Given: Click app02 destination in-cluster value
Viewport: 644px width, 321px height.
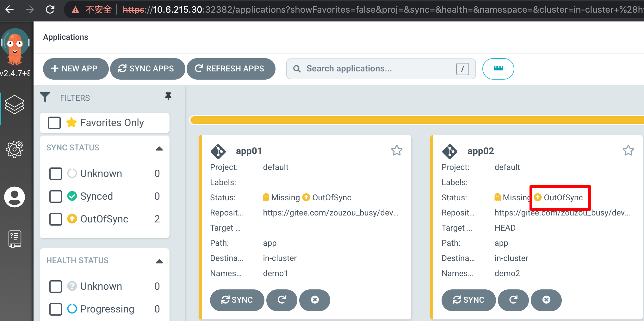Looking at the screenshot, I should coord(511,258).
